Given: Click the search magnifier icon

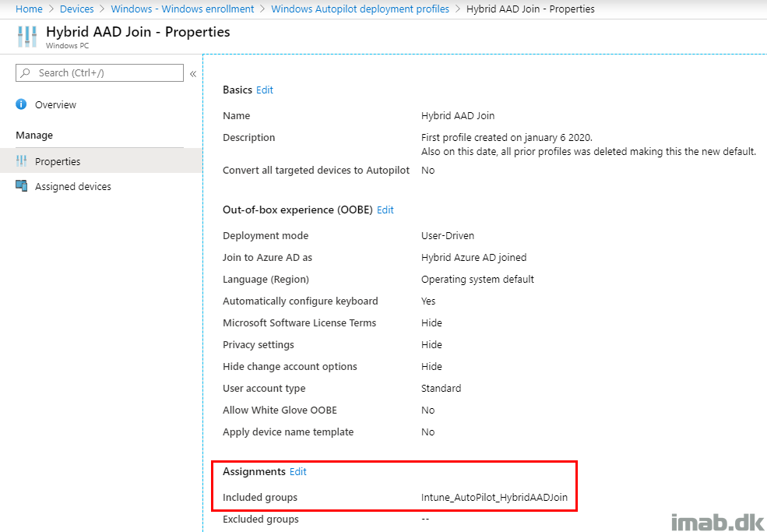Looking at the screenshot, I should tap(26, 73).
